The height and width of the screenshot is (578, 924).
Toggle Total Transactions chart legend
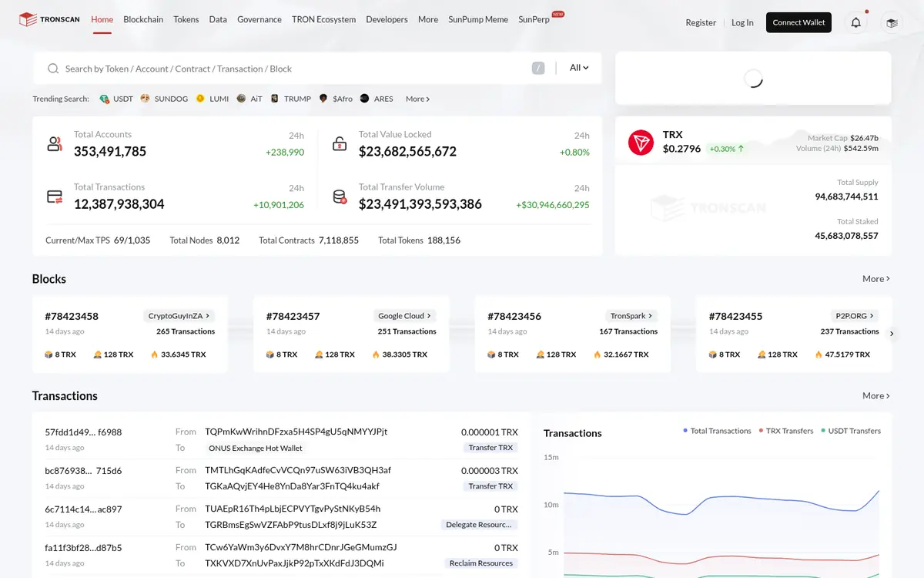[717, 431]
